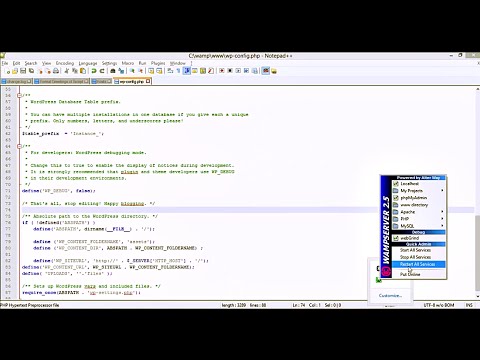
Task: Click the Zoom In toolbar icon
Action: (132, 71)
